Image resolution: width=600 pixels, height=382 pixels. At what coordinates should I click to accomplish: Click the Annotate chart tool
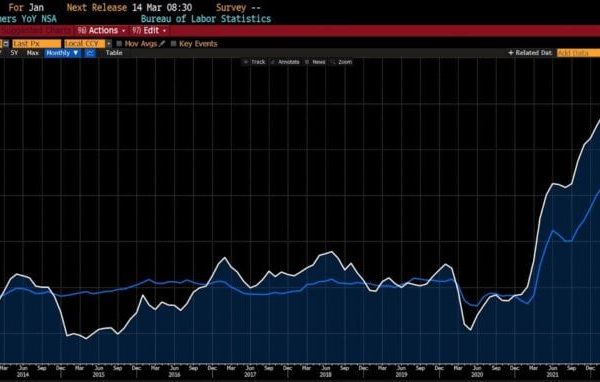point(285,62)
